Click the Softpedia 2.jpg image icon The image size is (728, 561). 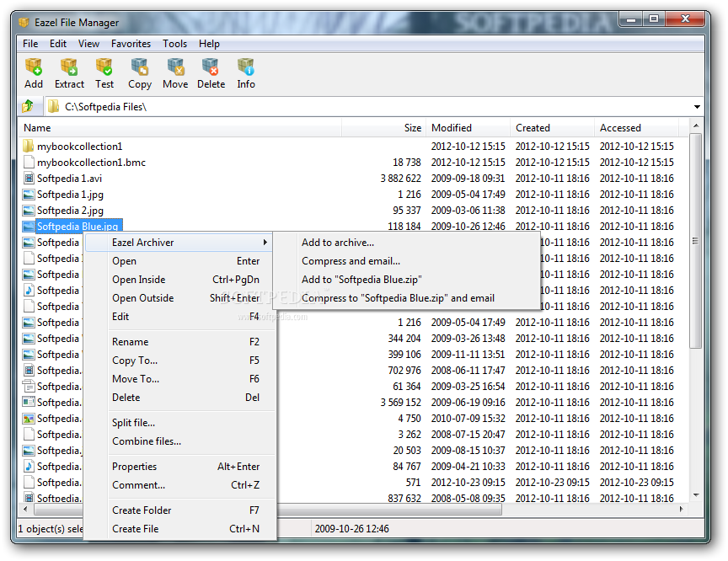29,211
